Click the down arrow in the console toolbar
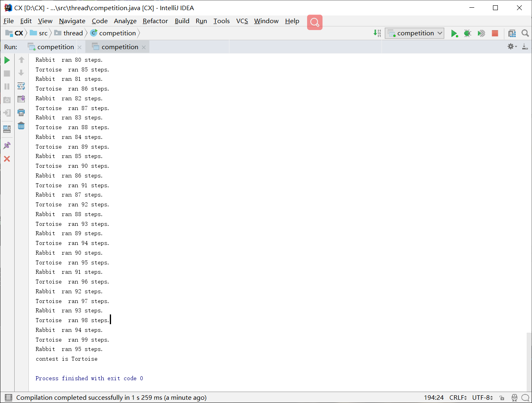The image size is (532, 403). pyautogui.click(x=21, y=73)
